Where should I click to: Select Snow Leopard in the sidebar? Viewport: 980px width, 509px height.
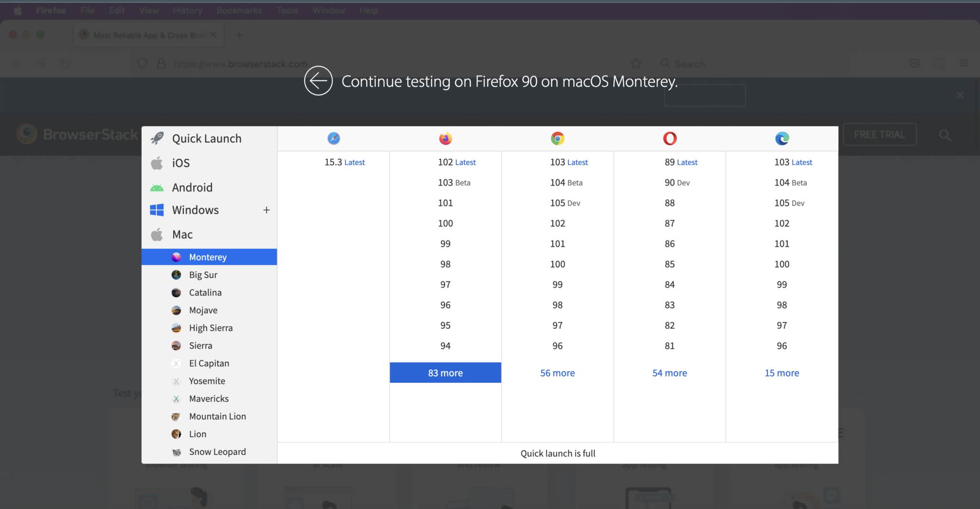(217, 452)
